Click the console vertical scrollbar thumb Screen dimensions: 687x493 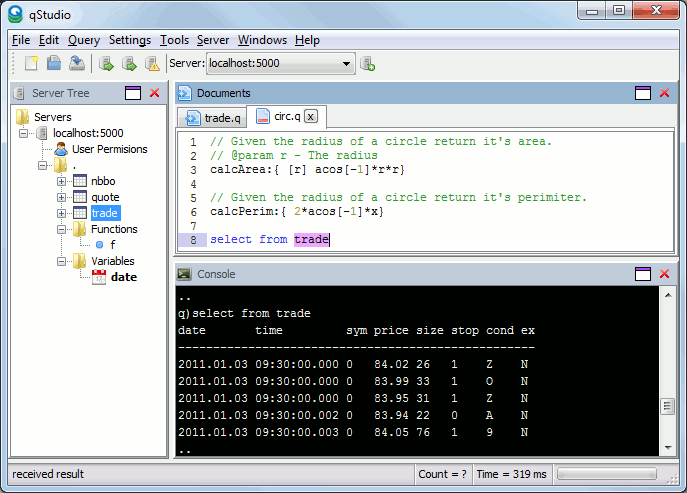pos(667,406)
